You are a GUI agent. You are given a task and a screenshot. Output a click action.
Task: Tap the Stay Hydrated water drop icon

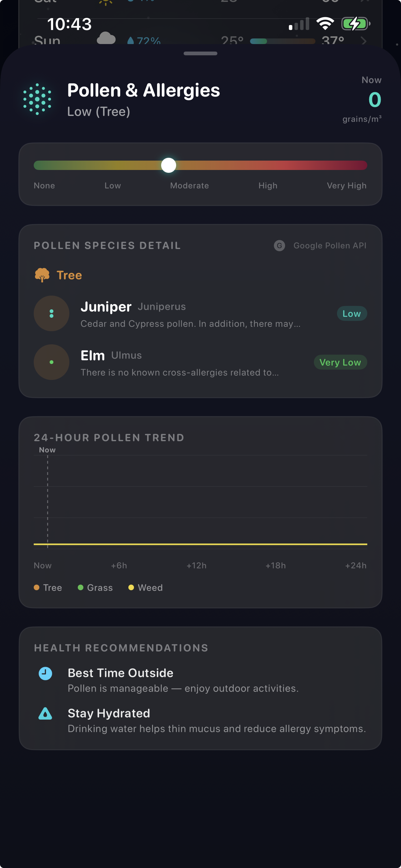46,714
